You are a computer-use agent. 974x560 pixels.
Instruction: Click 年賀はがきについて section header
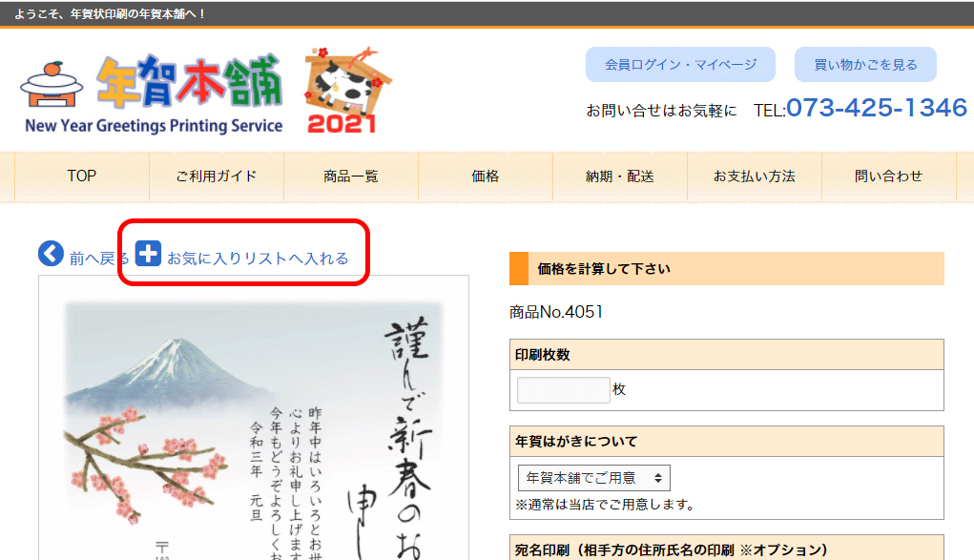726,442
